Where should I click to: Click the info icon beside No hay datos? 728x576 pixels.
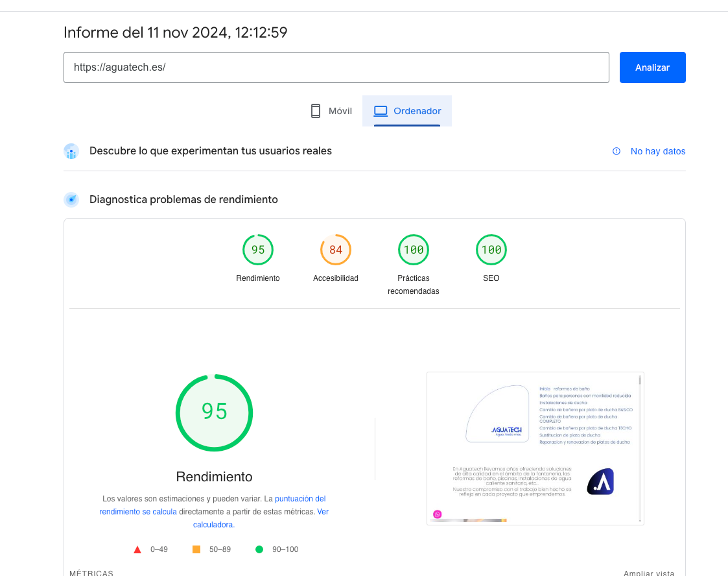tap(616, 151)
